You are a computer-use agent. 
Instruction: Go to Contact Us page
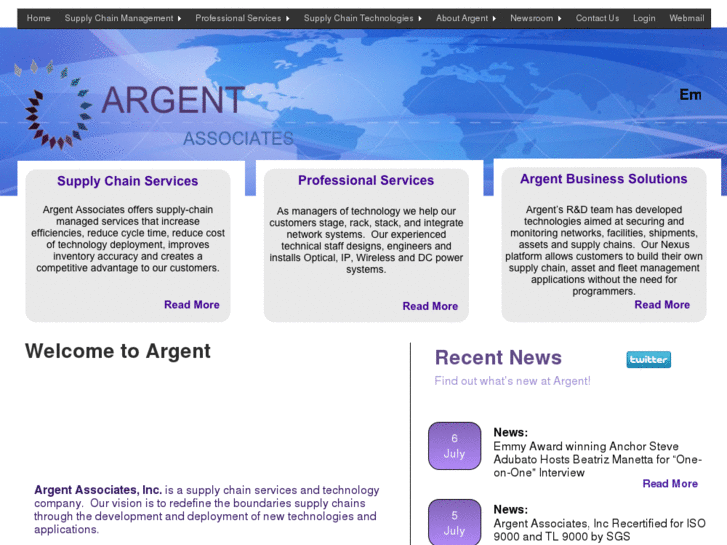coord(597,18)
